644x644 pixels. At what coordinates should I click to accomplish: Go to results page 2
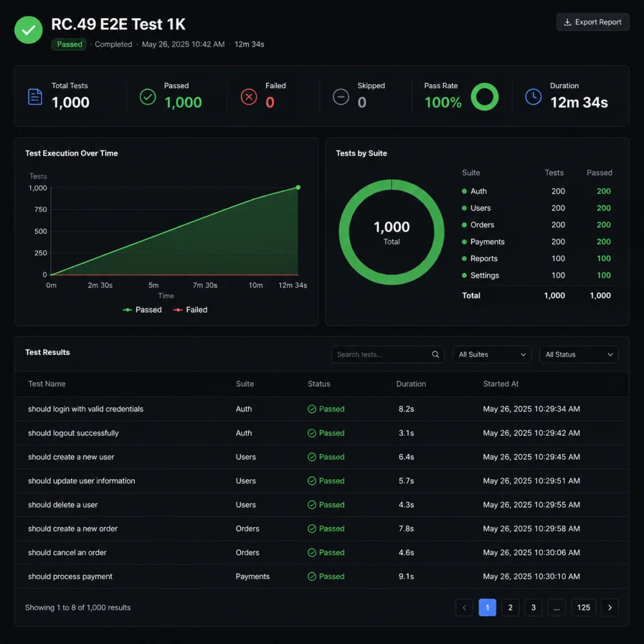510,607
